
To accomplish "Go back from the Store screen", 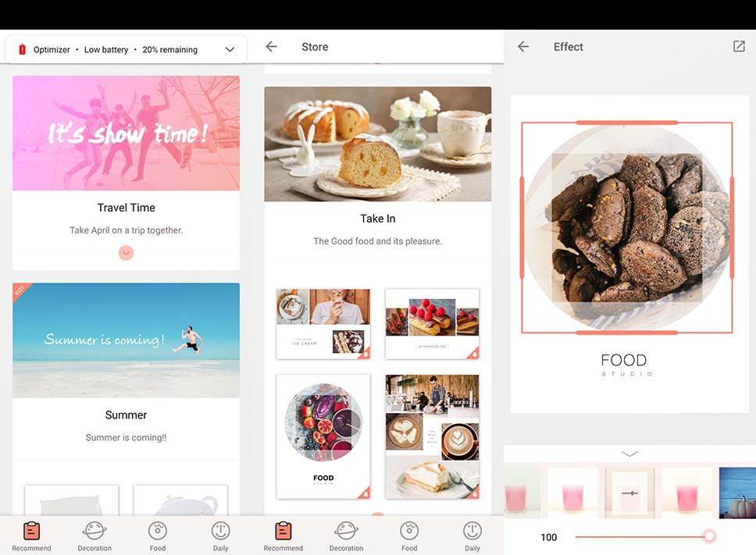I will [x=272, y=46].
